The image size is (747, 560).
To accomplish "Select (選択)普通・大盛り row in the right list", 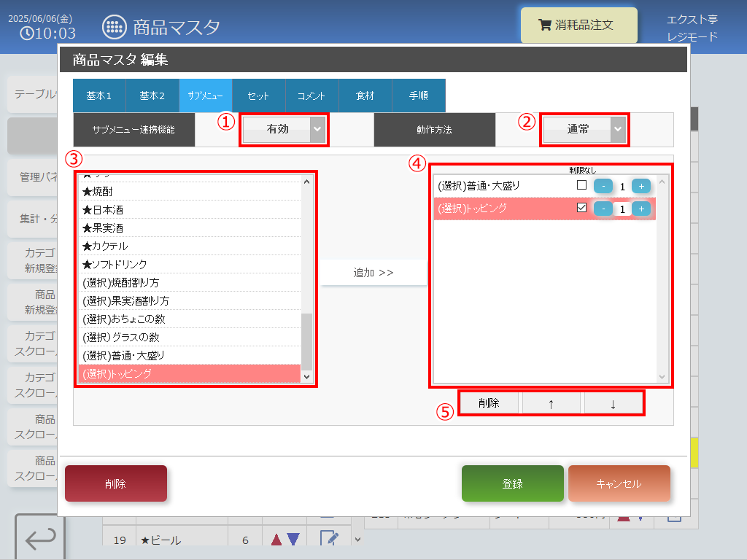I will [x=544, y=186].
